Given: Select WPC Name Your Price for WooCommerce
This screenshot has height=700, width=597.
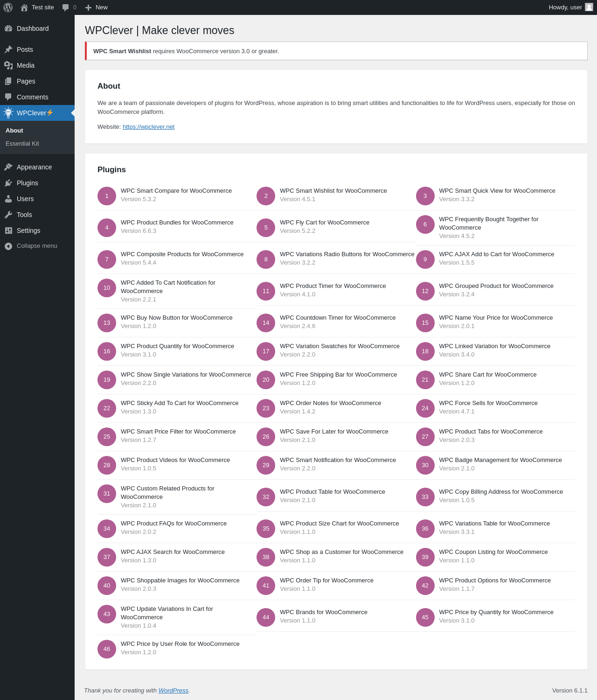Looking at the screenshot, I should tap(496, 318).
